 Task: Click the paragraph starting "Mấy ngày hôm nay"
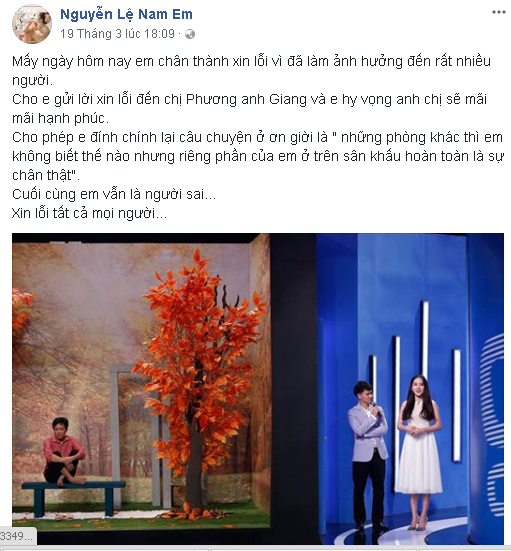251,71
